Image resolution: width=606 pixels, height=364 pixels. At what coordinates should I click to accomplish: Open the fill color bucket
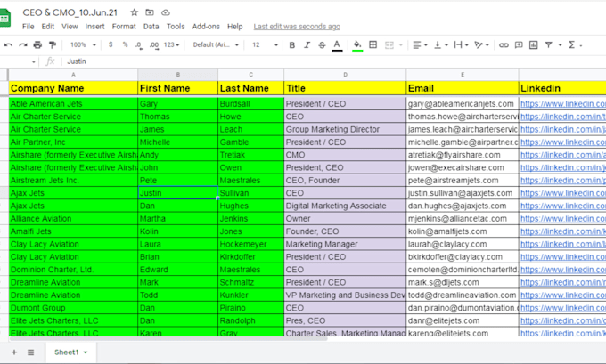point(357,45)
